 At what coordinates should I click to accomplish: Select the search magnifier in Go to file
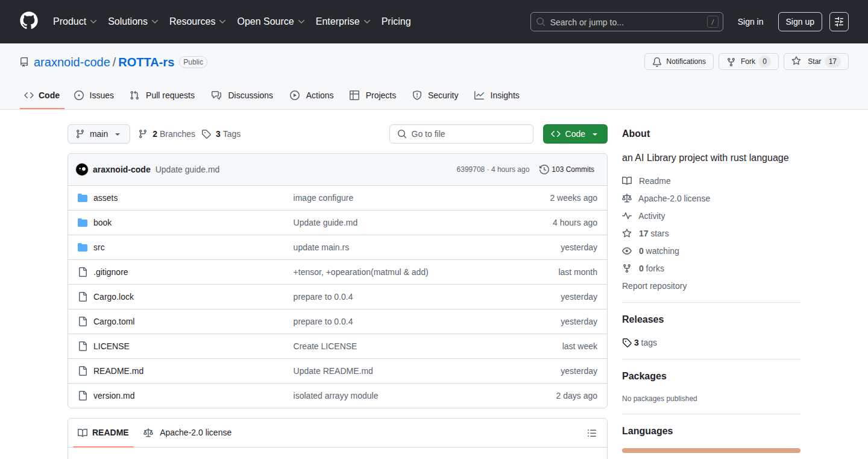pos(402,134)
